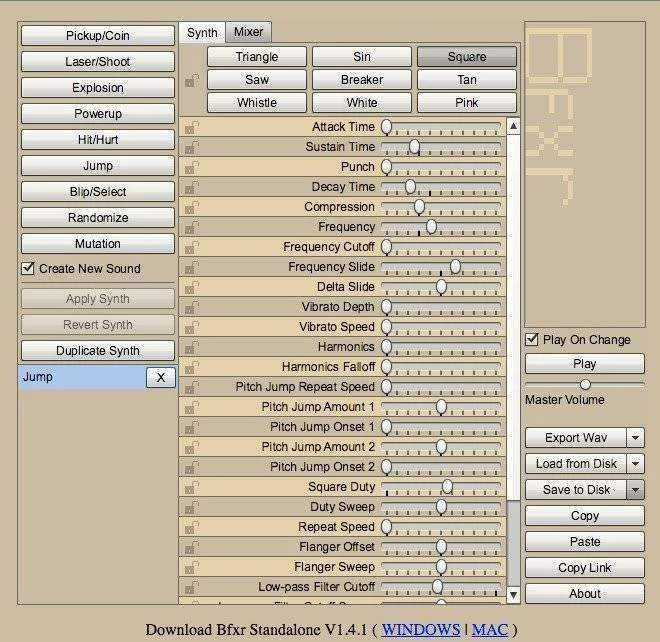Toggle the lock icon beside Frequency

coord(192,227)
